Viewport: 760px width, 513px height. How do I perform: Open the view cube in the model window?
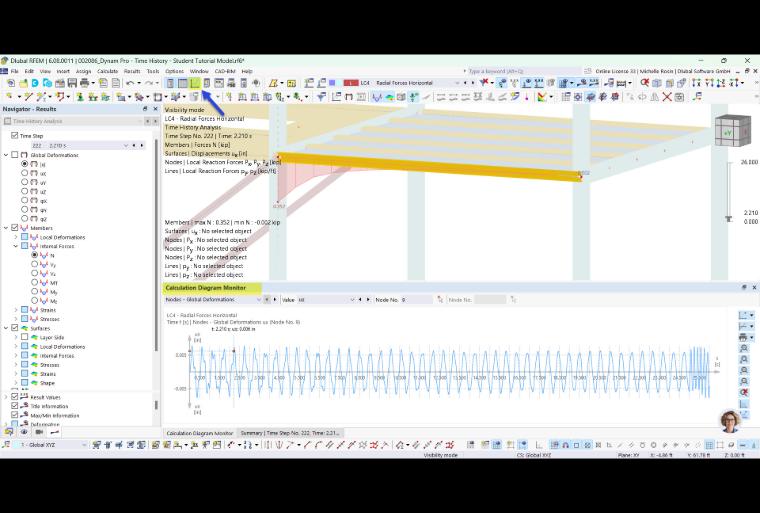[732, 131]
